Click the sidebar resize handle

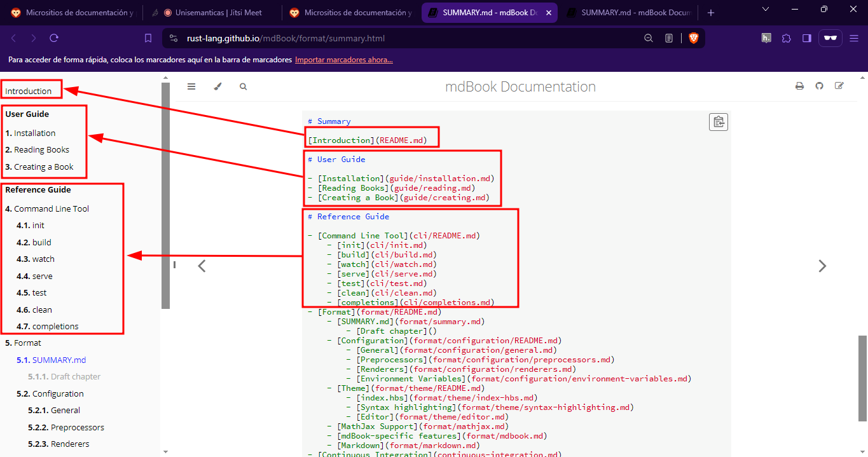[x=174, y=265]
